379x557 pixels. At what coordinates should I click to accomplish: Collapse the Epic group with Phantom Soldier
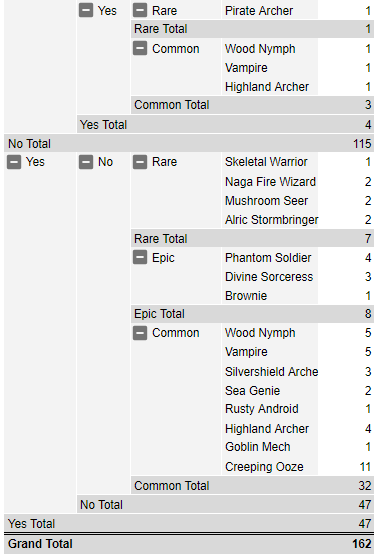point(140,258)
